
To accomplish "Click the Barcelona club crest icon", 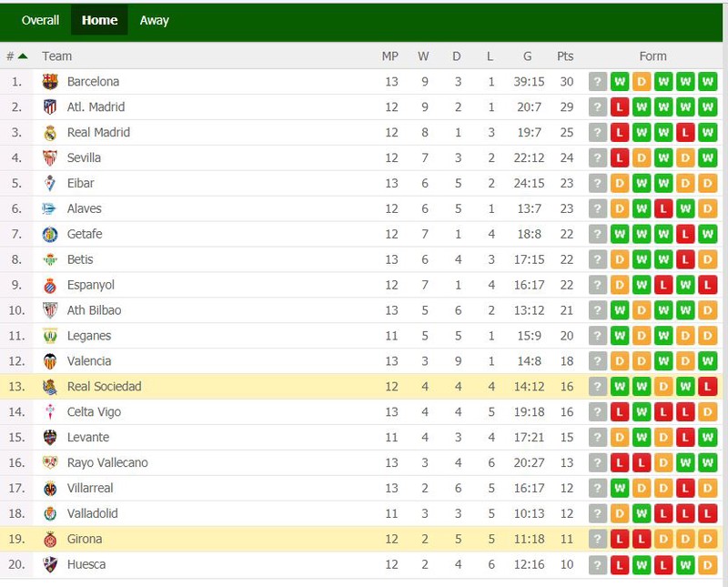I will click(x=50, y=82).
